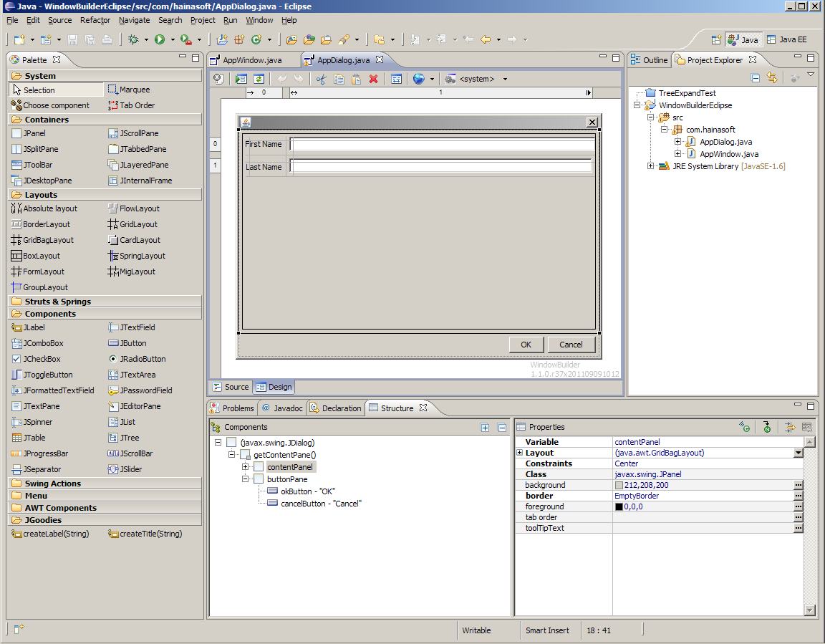Screen dimensions: 825x644
Task: Open the Refactor menu
Action: (x=95, y=20)
